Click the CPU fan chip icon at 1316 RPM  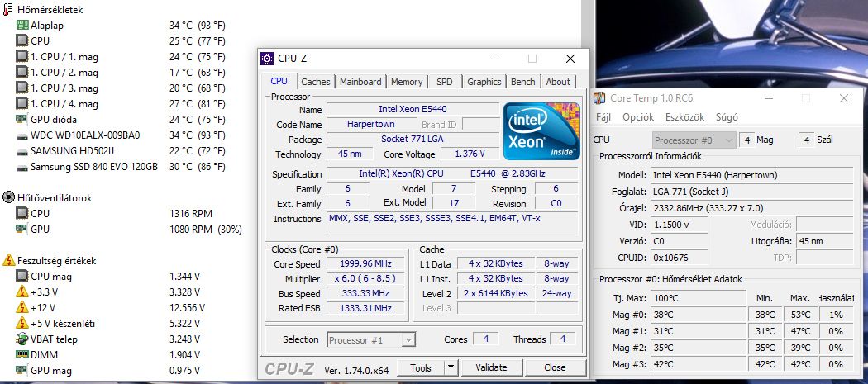point(22,214)
